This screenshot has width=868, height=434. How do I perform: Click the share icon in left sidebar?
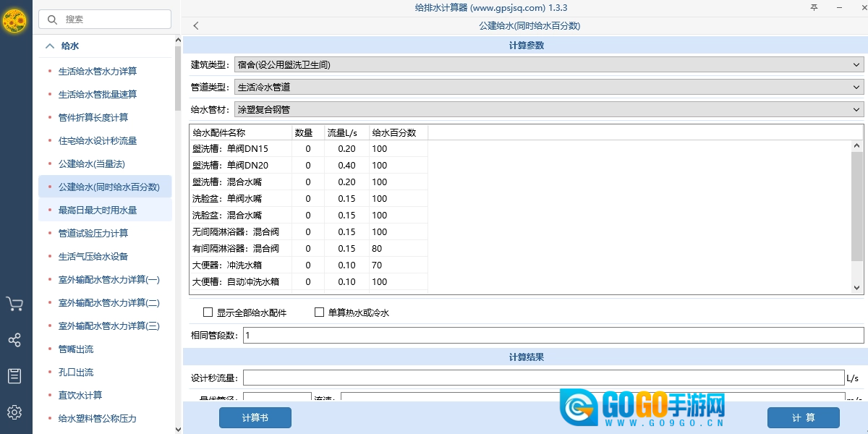click(14, 340)
